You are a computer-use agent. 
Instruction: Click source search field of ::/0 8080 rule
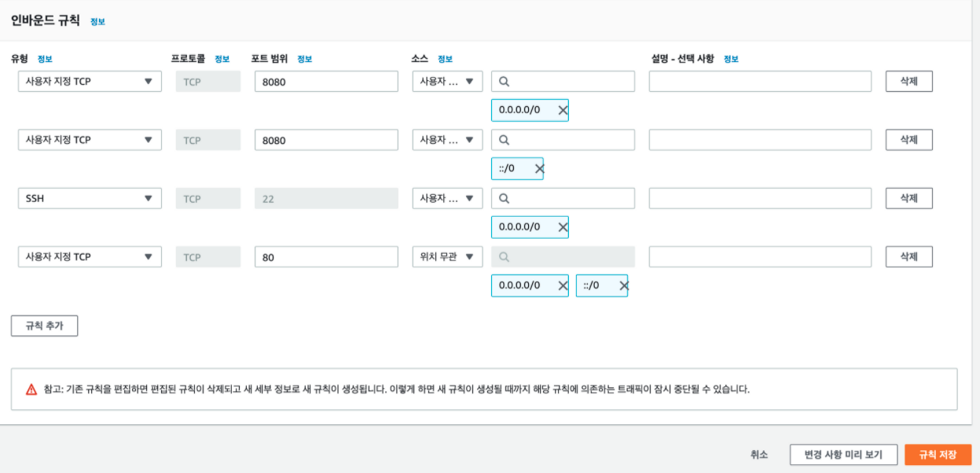(x=563, y=140)
